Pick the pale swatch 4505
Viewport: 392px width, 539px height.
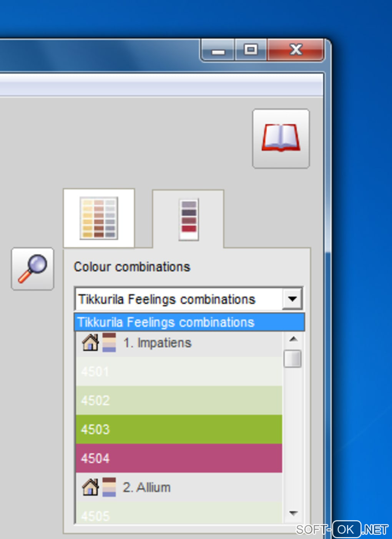179,513
